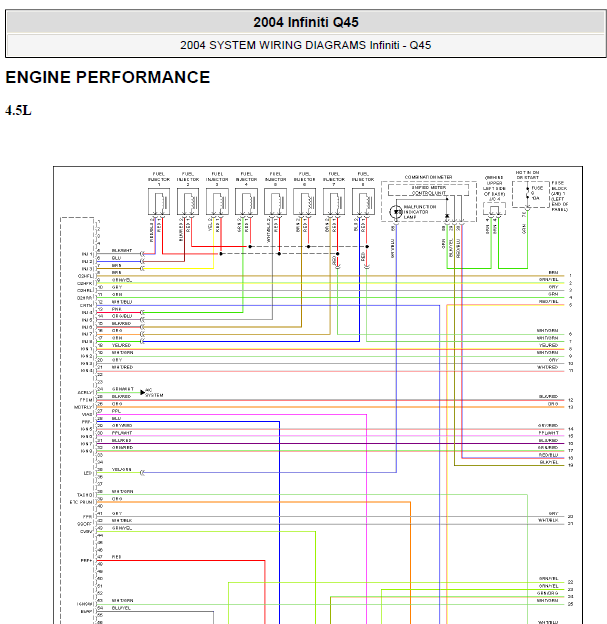
Task: Click the 'RED' wire label at pin 47
Action: pyautogui.click(x=116, y=557)
